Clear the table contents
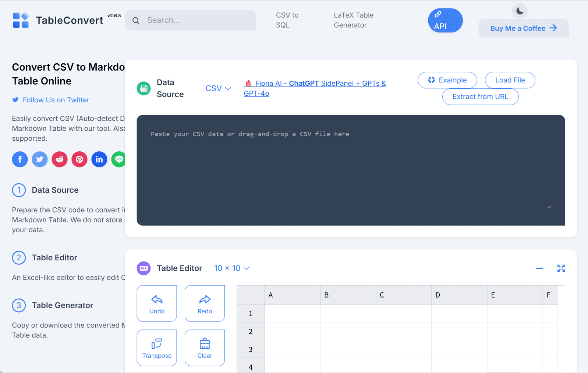Screen dimensions: 588x373 pyautogui.click(x=205, y=348)
